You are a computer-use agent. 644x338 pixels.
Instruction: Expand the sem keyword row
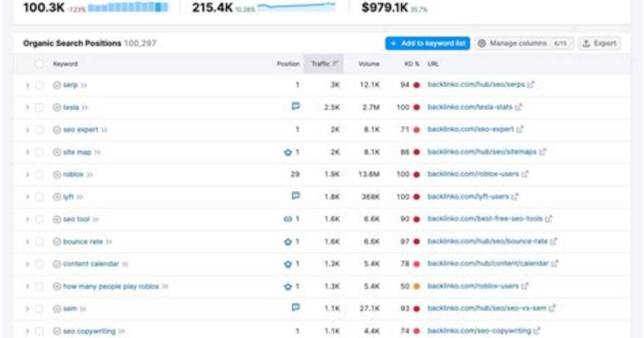27,309
